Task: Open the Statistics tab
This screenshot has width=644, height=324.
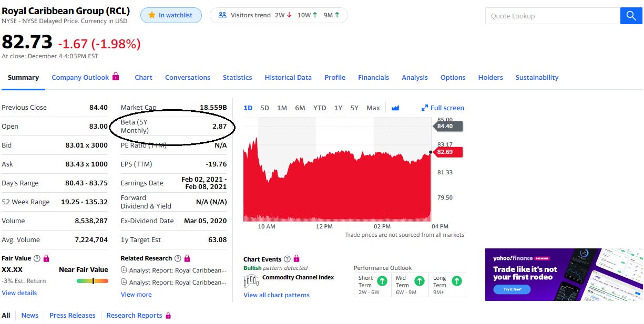Action: pyautogui.click(x=237, y=77)
